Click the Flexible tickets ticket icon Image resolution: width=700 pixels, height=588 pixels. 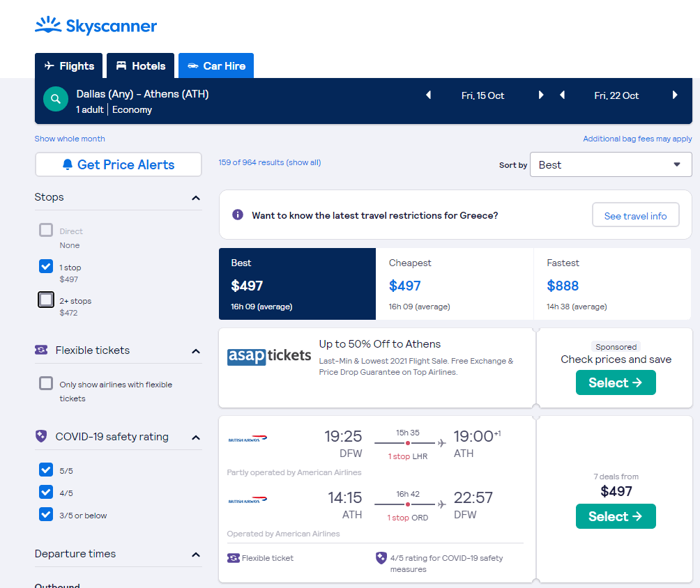(41, 350)
